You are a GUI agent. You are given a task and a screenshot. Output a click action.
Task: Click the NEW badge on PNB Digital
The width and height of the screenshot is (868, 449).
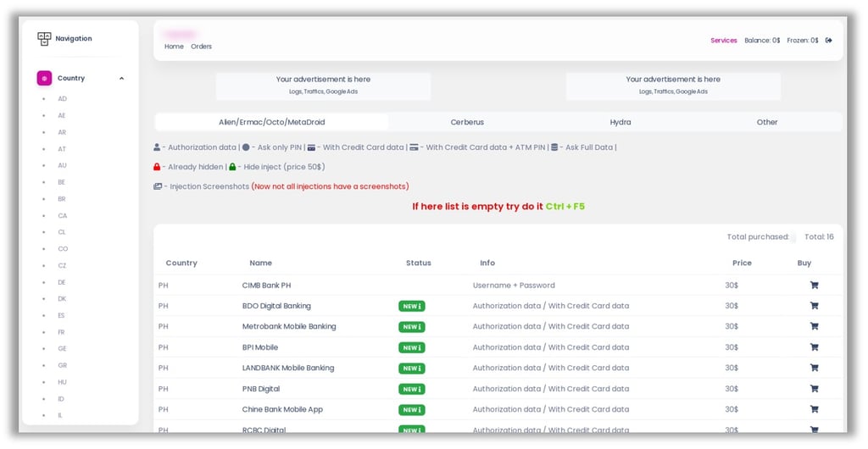click(411, 390)
